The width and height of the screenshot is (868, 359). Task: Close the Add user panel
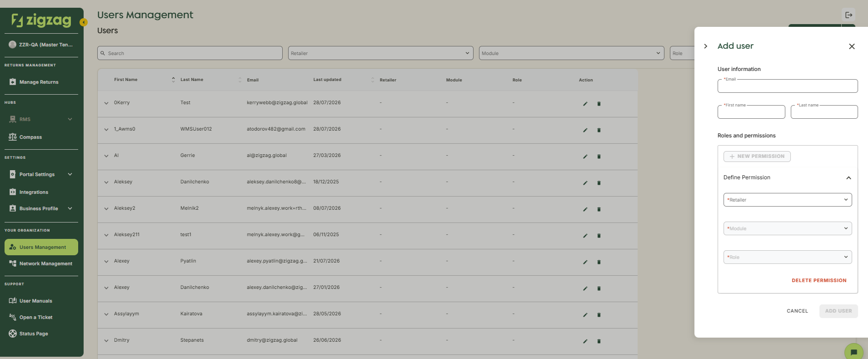tap(852, 46)
